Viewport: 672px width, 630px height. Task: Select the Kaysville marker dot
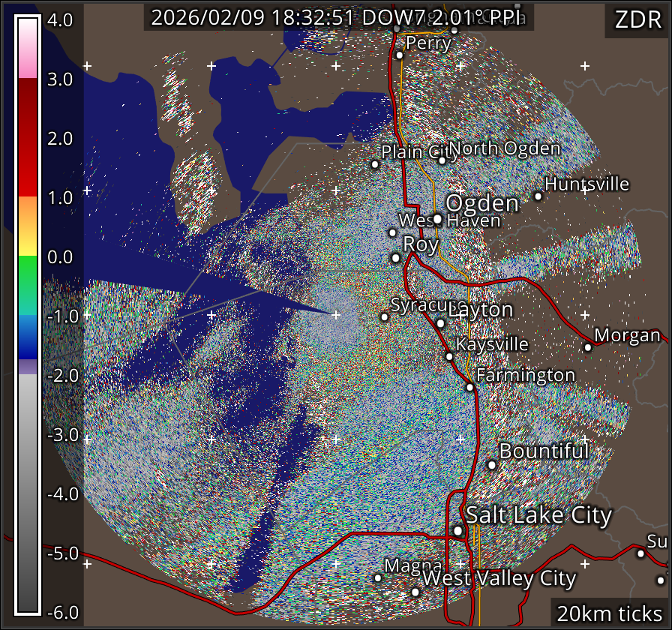click(x=449, y=356)
